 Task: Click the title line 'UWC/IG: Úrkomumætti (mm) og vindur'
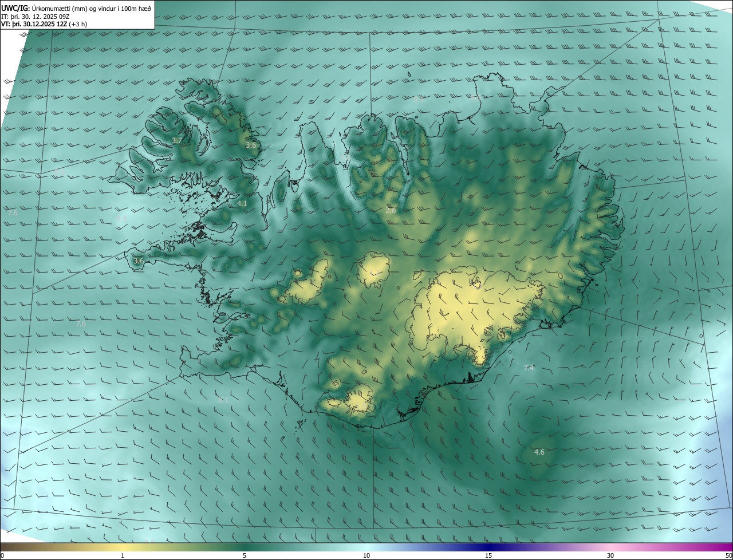click(x=76, y=9)
